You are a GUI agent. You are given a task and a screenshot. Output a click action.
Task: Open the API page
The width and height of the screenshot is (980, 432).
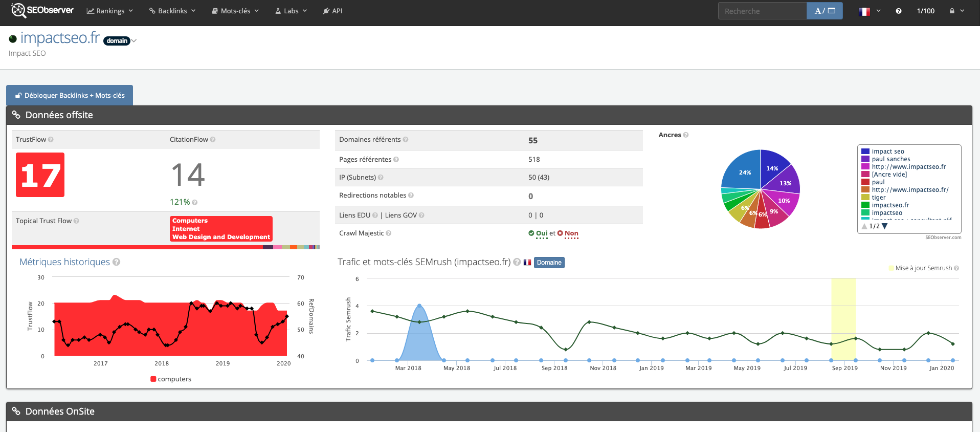coord(332,11)
